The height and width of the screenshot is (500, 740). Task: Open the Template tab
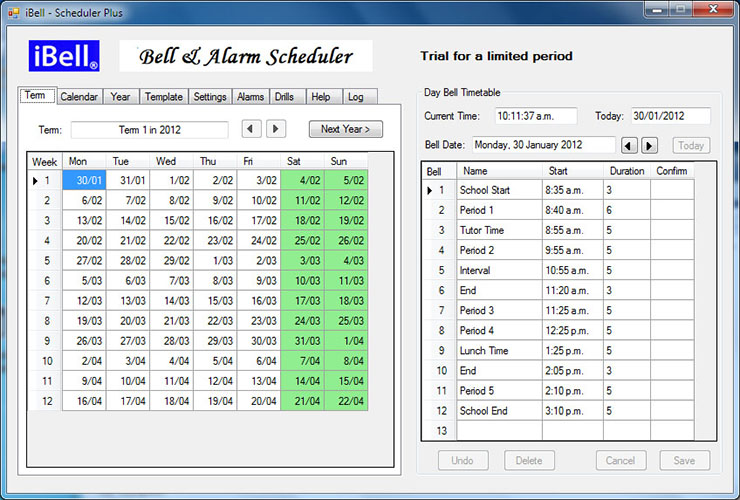(x=164, y=97)
